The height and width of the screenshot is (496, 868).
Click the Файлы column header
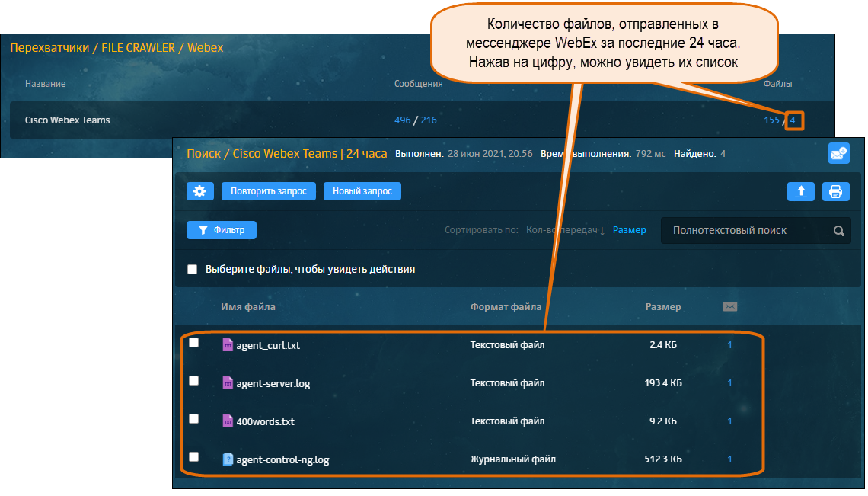click(x=777, y=84)
